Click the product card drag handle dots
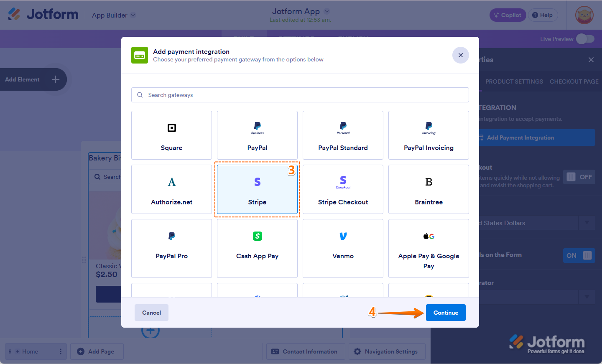Viewport: 602px width, 364px height. click(84, 260)
